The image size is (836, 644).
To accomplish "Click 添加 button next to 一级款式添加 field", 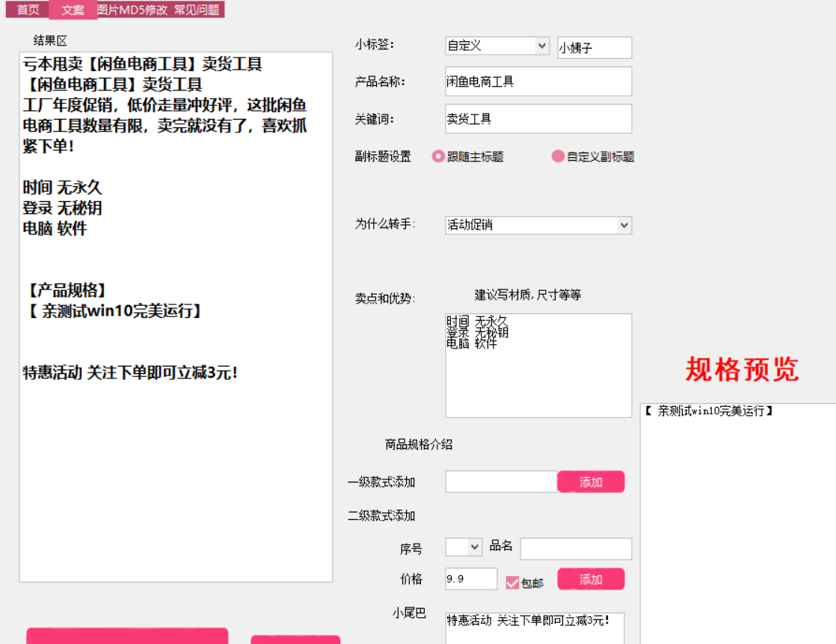I will pos(591,482).
